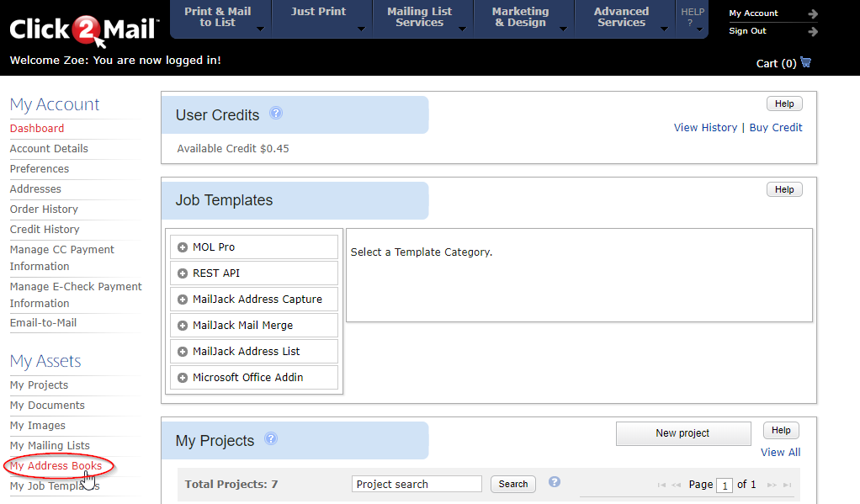Click Help button in My Projects panel
The image size is (860, 504).
click(781, 430)
